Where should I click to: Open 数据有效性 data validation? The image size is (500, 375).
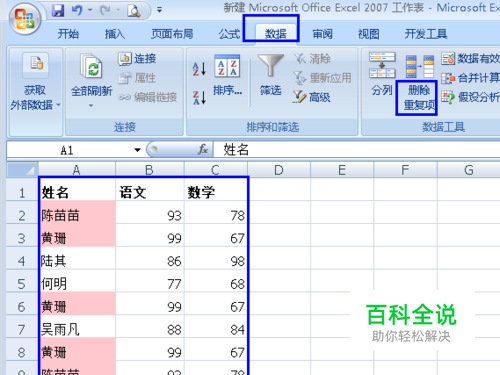coord(471,59)
